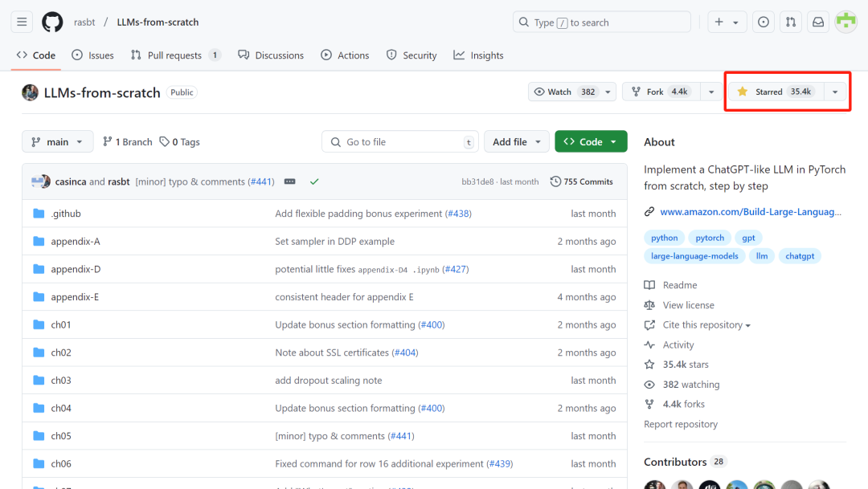
Task: Open the ch06 folder
Action: (x=61, y=463)
